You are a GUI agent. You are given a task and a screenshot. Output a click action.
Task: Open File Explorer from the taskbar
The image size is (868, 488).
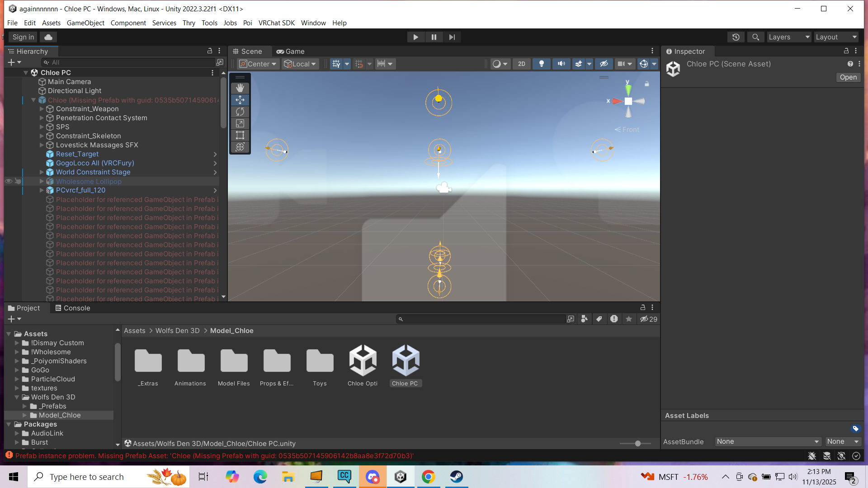tap(288, 477)
